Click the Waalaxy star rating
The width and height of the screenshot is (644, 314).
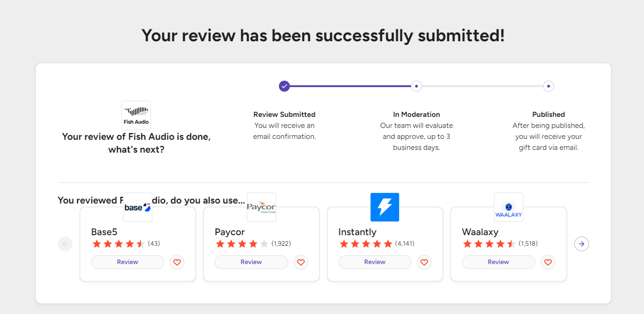[489, 244]
